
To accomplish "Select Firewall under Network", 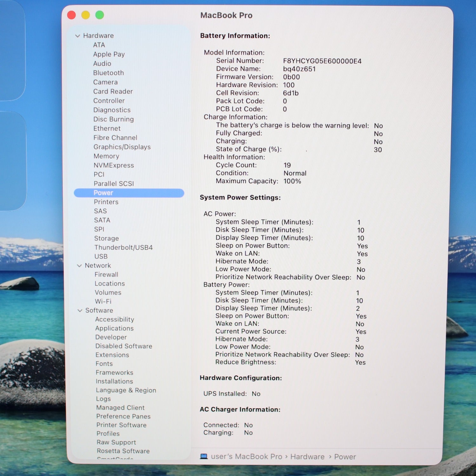I will pyautogui.click(x=106, y=274).
